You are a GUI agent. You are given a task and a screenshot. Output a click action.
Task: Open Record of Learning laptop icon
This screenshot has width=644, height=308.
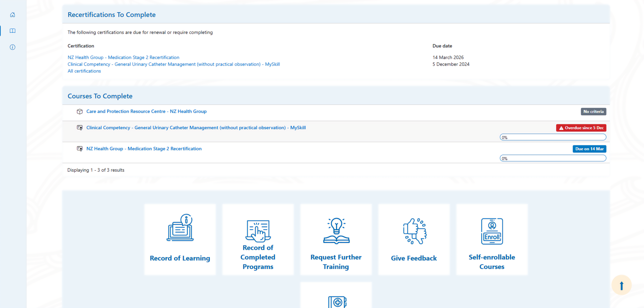(180, 228)
